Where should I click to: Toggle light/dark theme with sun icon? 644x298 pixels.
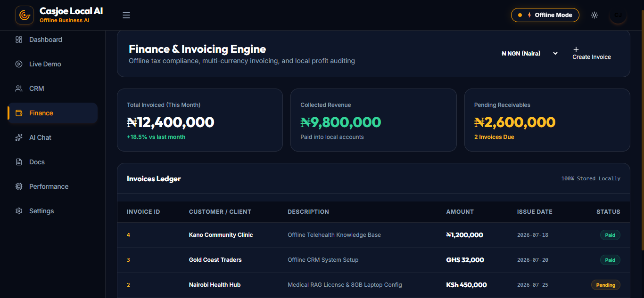pos(594,15)
